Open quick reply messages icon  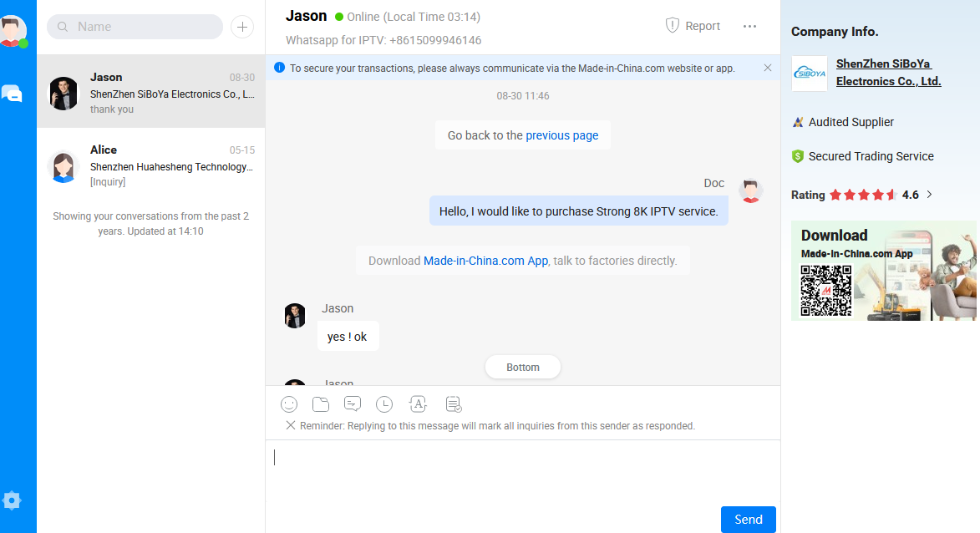pyautogui.click(x=353, y=404)
